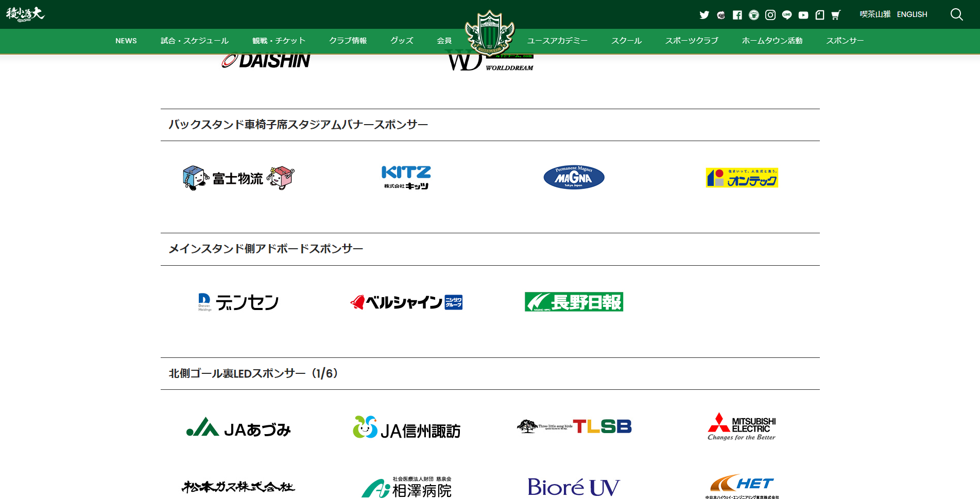Screen dimensions: 980x499
Task: Open the Facebook icon link
Action: [737, 15]
